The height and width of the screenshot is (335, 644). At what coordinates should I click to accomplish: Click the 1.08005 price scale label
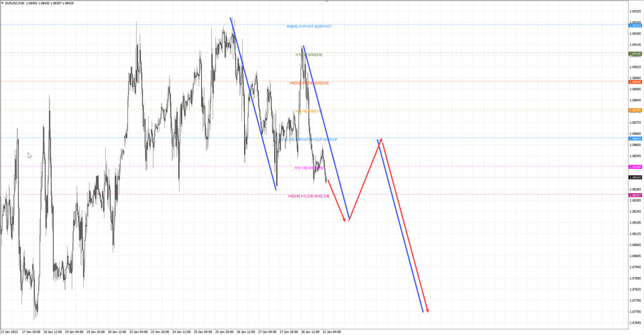[635, 256]
